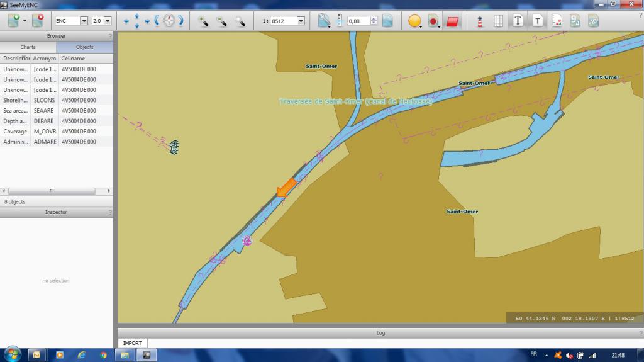Open the 2.0 version dropdown
The height and width of the screenshot is (362, 644).
click(107, 21)
